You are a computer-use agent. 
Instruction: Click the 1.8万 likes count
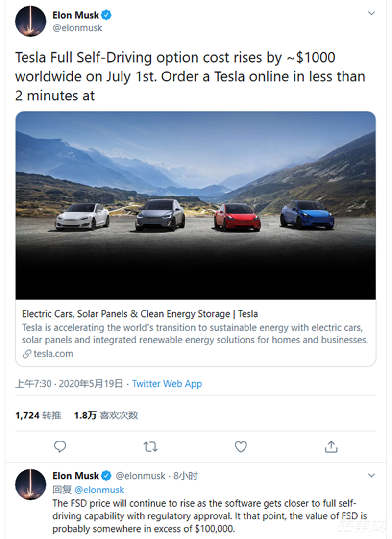(x=106, y=415)
